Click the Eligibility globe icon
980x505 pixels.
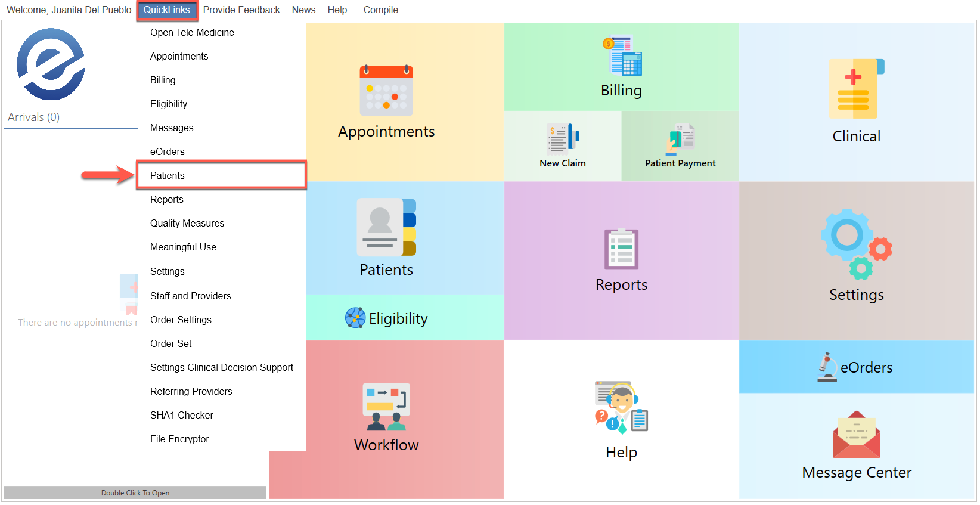tap(355, 318)
